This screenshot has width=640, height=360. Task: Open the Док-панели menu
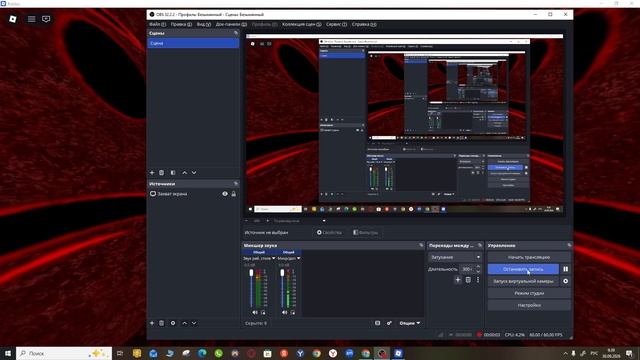pos(231,24)
